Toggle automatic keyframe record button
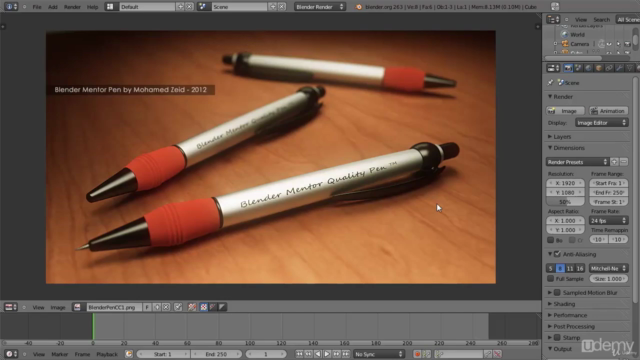The height and width of the screenshot is (360, 640). 417,354
